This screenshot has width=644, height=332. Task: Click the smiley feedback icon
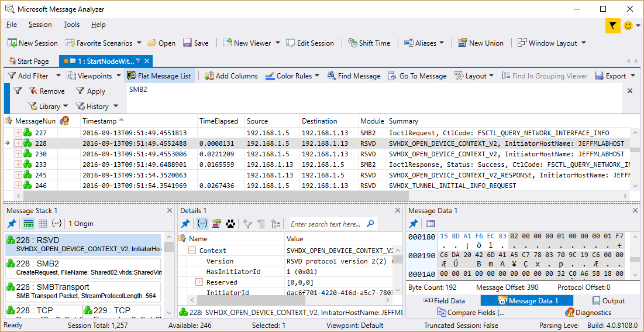pyautogui.click(x=628, y=26)
